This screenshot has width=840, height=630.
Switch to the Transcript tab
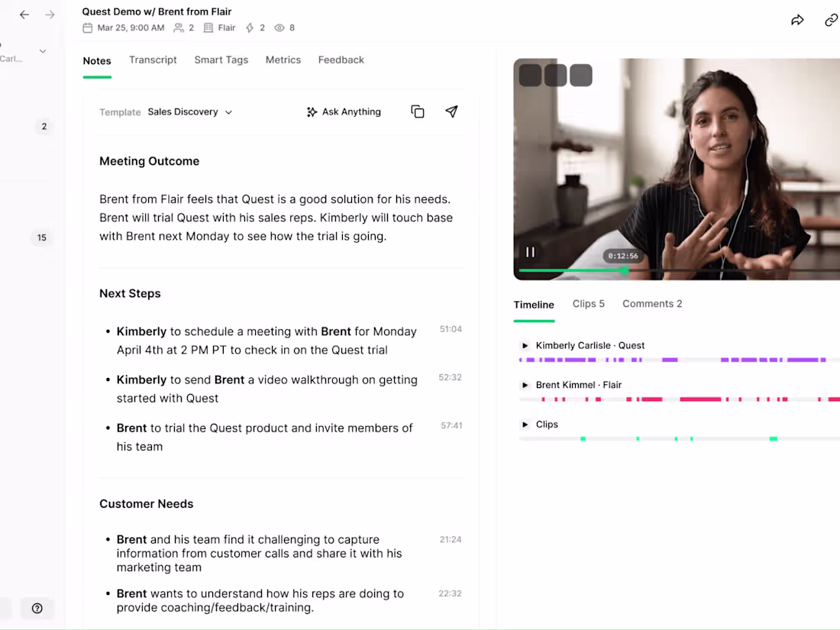[x=153, y=60]
